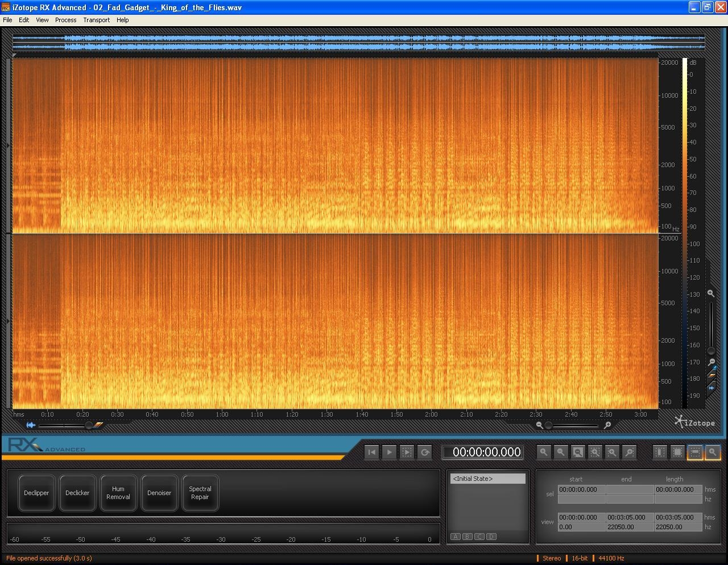Click the selection start time field
The height and width of the screenshot is (565, 728).
(581, 489)
